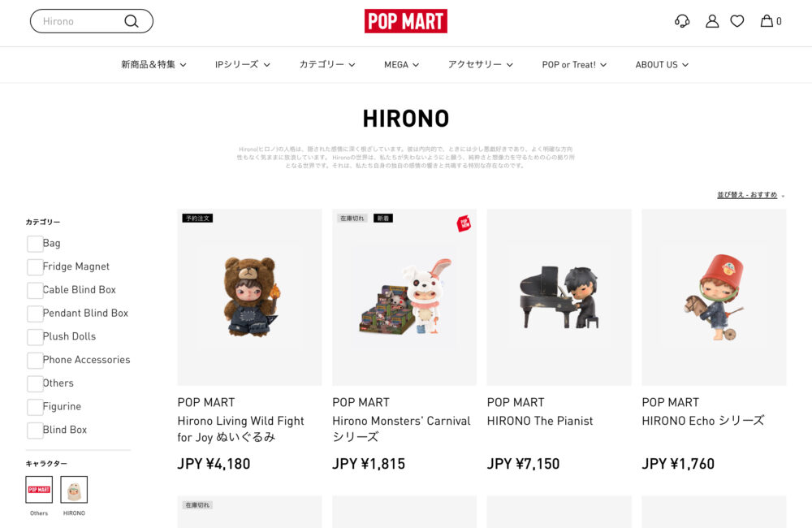Click the search magnifier icon

pos(132,21)
